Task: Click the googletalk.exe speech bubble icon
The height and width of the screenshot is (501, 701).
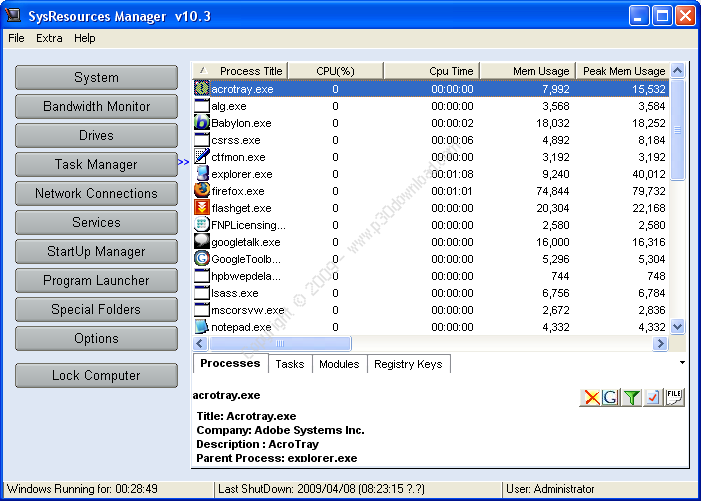Action: 202,241
